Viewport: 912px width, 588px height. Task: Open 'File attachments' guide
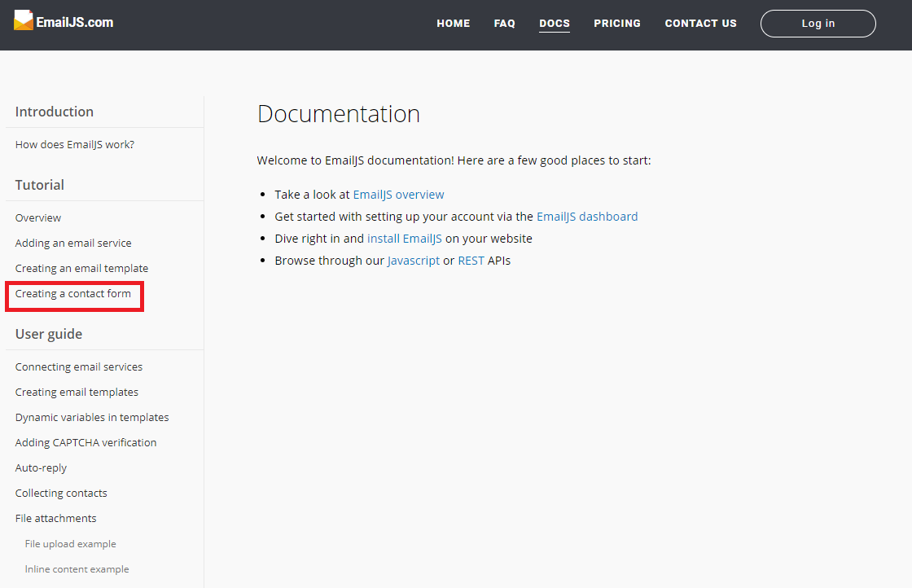(x=56, y=518)
